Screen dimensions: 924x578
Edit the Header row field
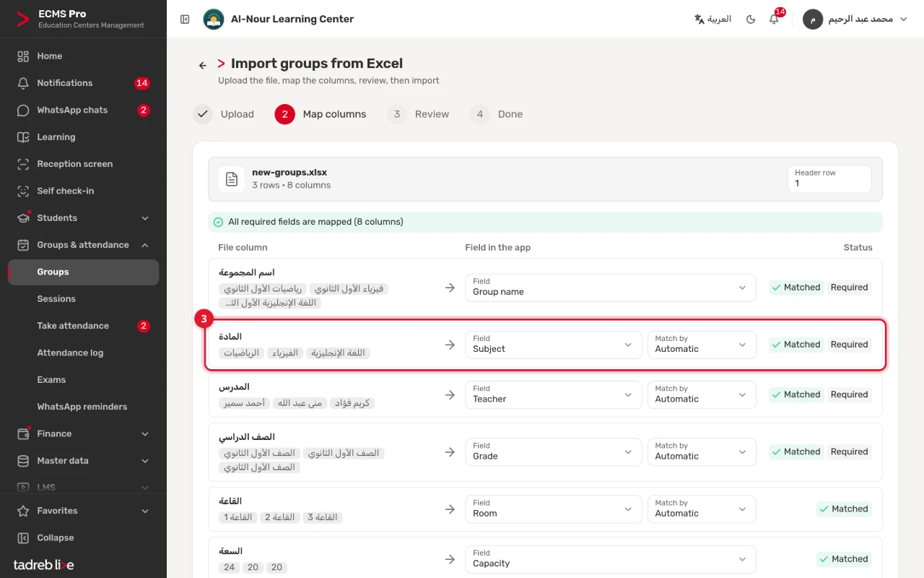[829, 179]
